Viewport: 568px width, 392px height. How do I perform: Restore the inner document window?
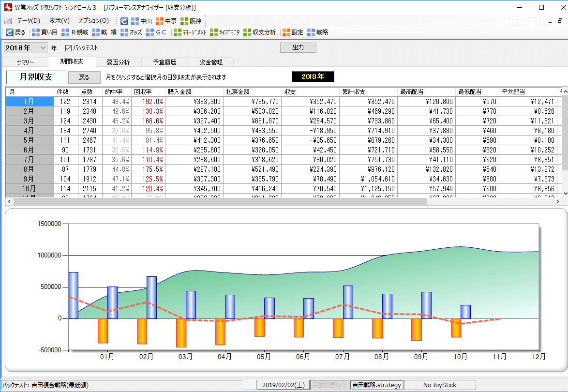tap(560, 21)
